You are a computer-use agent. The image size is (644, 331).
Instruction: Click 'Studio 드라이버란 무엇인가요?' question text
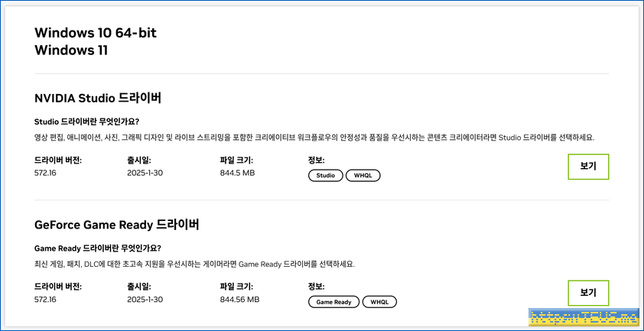click(87, 122)
